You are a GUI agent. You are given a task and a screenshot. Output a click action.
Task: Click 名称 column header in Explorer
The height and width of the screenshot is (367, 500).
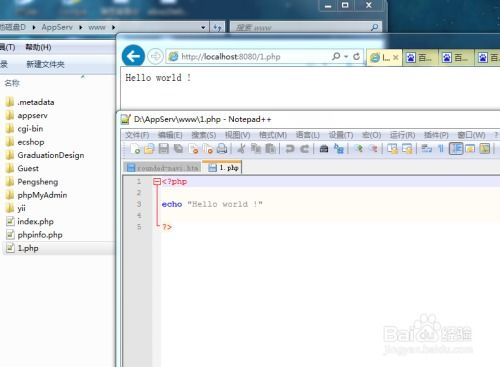pyautogui.click(x=12, y=83)
